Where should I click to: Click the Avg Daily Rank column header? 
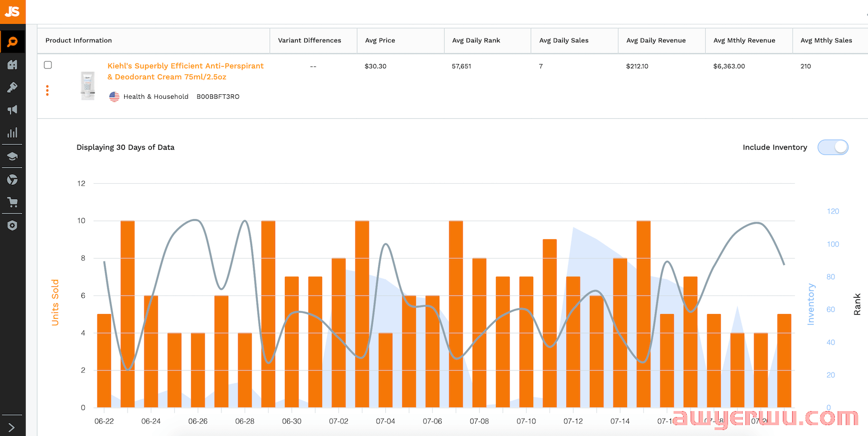click(476, 40)
